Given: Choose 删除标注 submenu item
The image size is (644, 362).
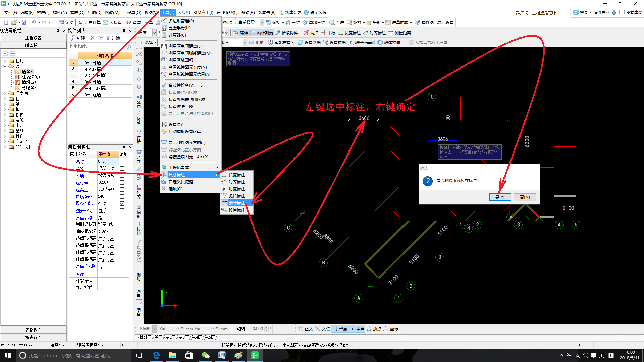Looking at the screenshot, I should pos(236,203).
